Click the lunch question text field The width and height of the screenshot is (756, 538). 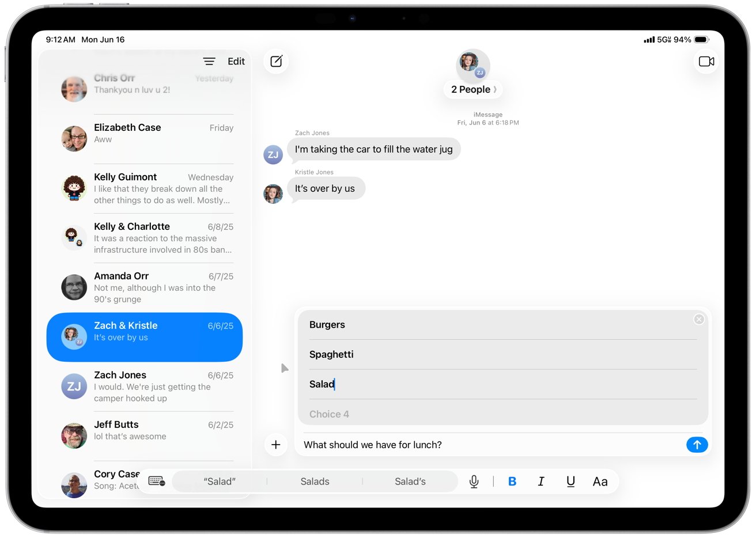(490, 445)
